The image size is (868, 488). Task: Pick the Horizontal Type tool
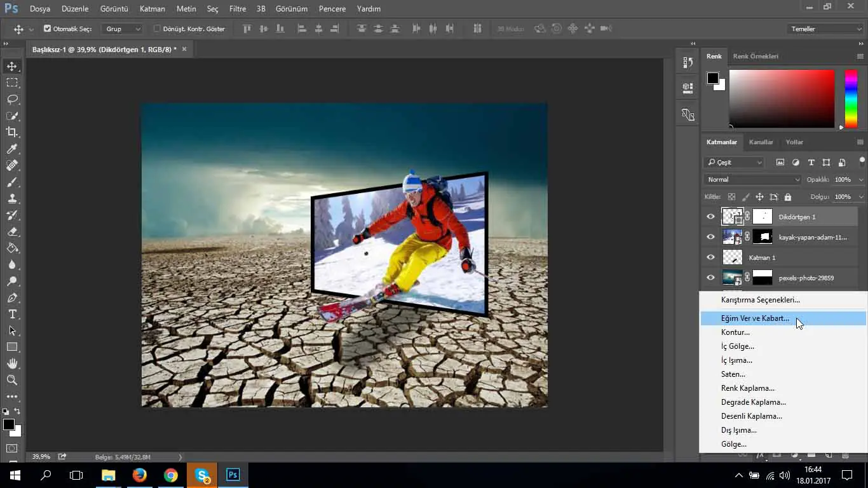[12, 314]
